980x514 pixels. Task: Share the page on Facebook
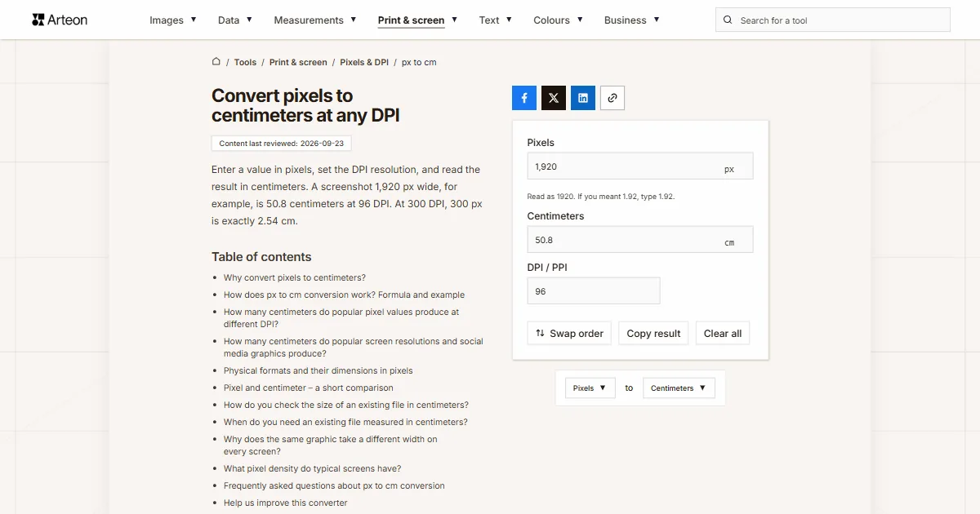[x=524, y=98]
